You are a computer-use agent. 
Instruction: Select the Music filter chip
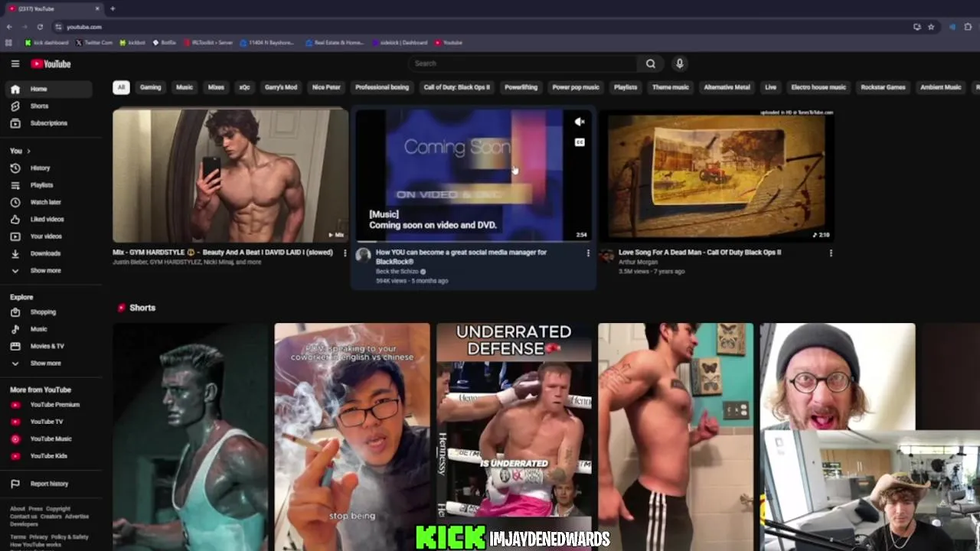185,87
